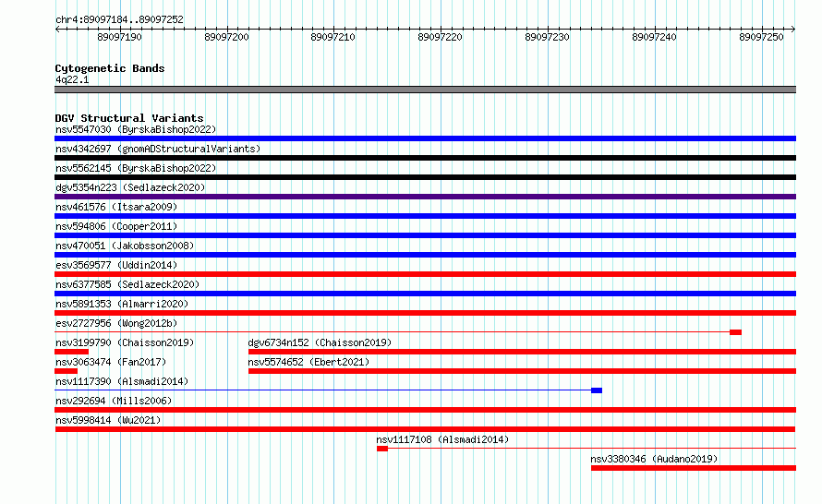Screen dimensions: 822x504
Task: Click the chr4:89097184..89097252 region label
Action: pos(119,20)
